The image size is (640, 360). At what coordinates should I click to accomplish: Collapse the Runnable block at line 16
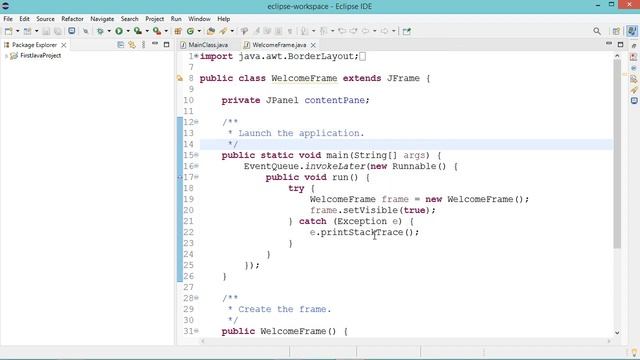coord(196,166)
